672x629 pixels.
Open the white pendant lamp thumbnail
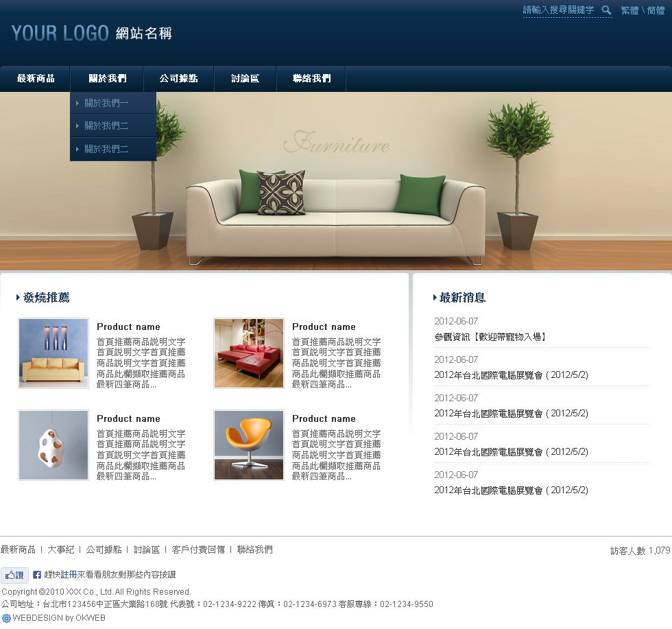53,445
